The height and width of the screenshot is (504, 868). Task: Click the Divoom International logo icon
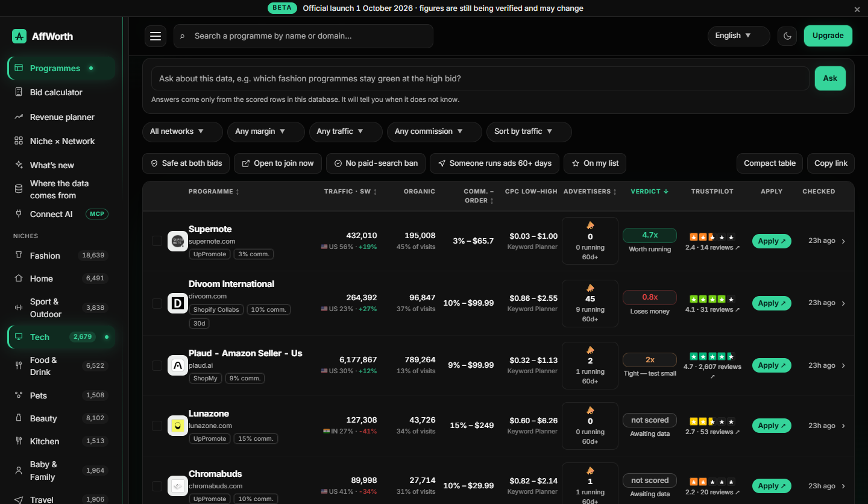(178, 303)
